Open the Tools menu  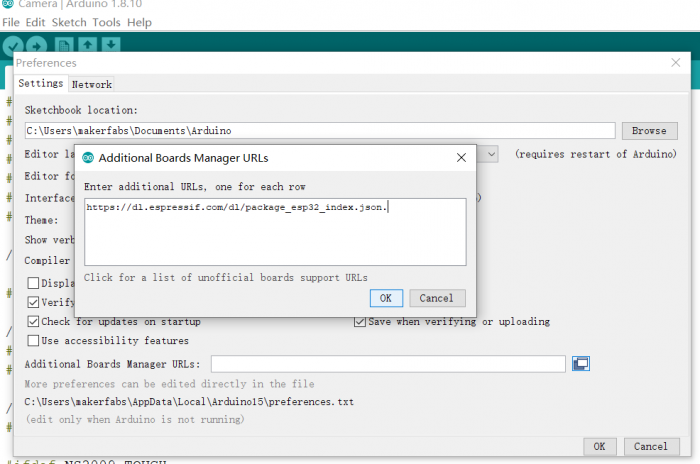coord(106,22)
